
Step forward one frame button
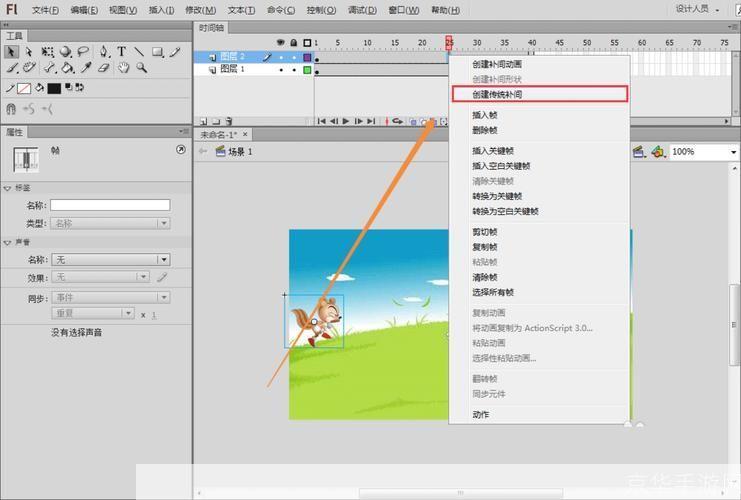coord(359,121)
